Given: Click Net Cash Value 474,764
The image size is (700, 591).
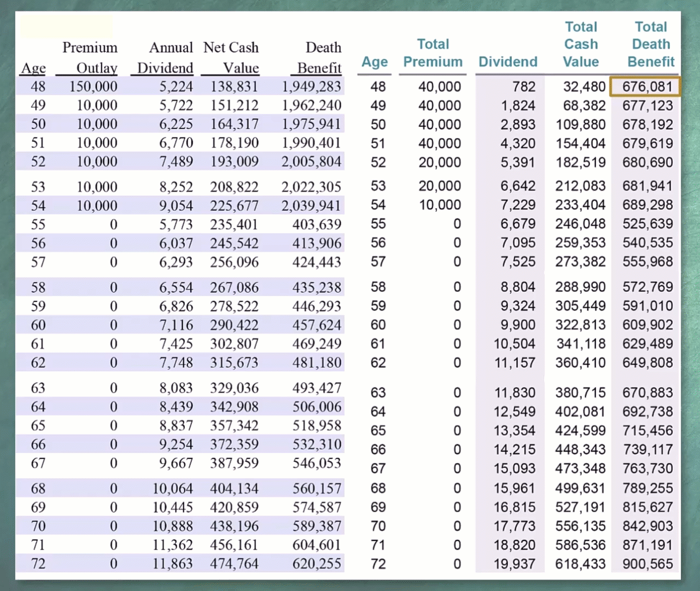Looking at the screenshot, I should [235, 564].
